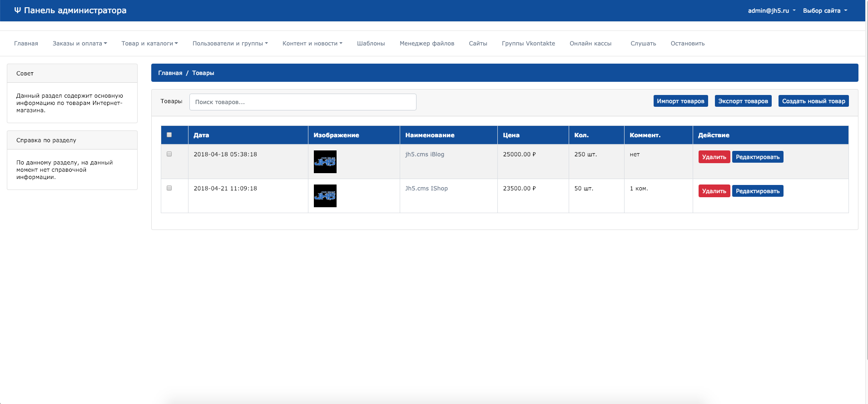
Task: Toggle the select-all checkbox in table header
Action: [x=169, y=135]
